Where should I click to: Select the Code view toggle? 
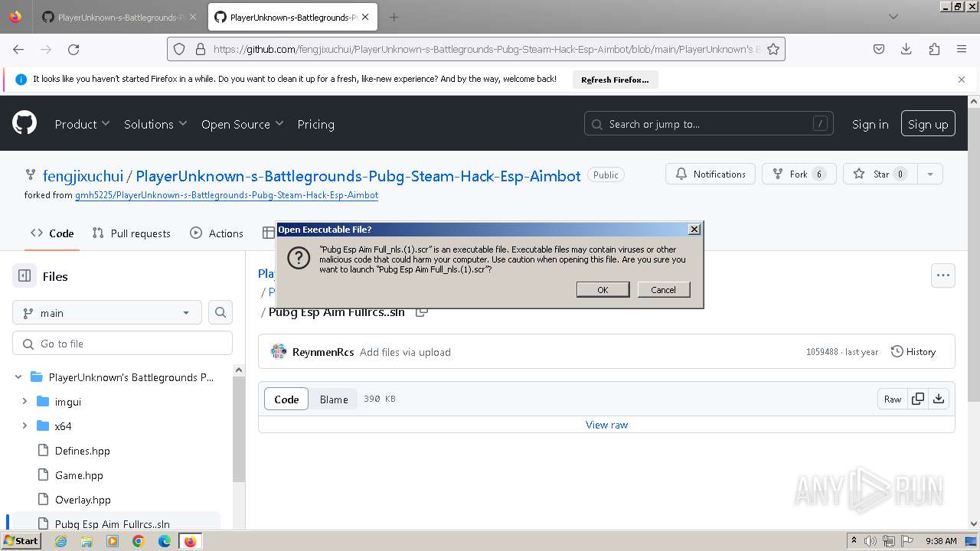point(286,399)
